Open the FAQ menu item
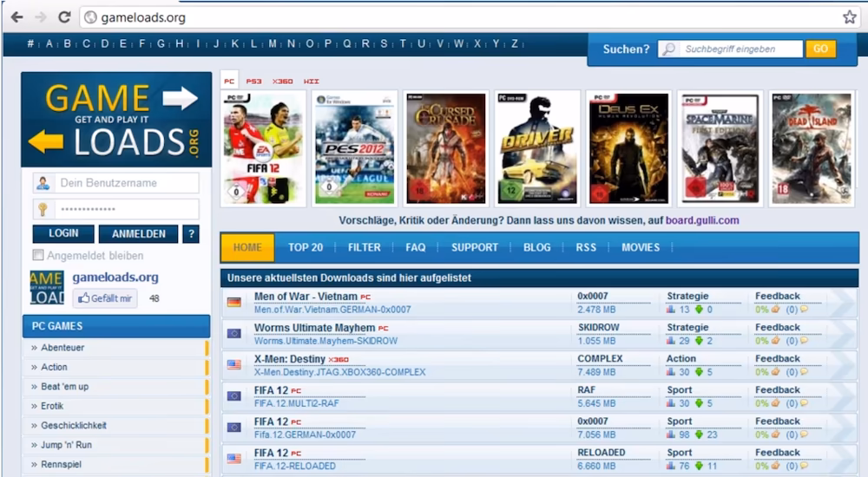 tap(415, 247)
